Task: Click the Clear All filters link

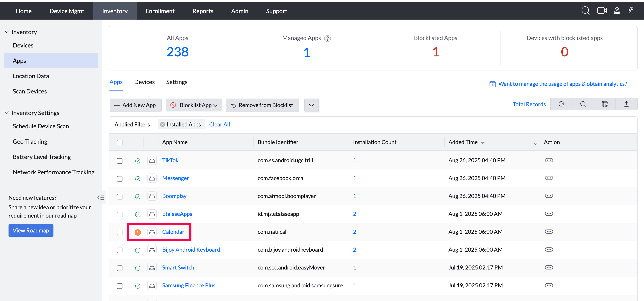Action: (219, 124)
